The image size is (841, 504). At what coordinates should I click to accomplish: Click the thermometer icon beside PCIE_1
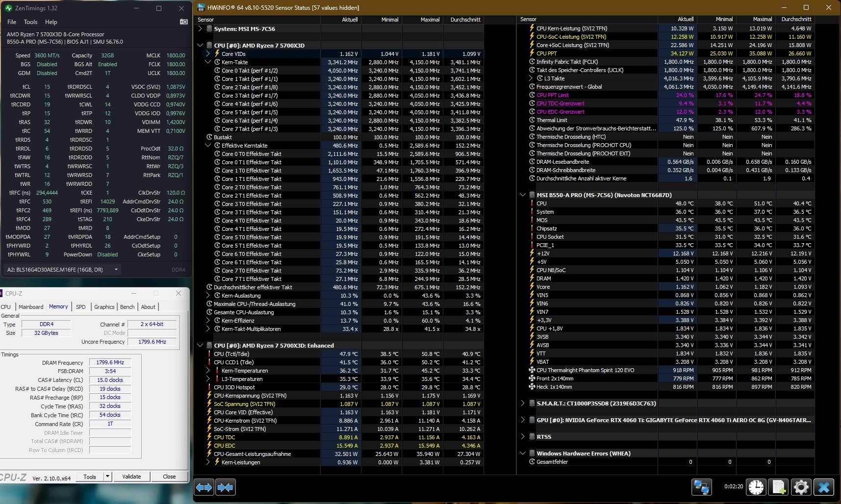(532, 245)
